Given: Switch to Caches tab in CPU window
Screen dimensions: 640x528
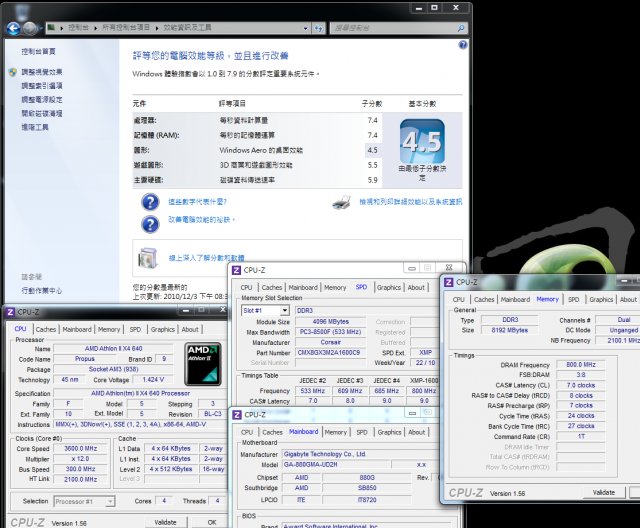Looking at the screenshot, I should tap(46, 329).
